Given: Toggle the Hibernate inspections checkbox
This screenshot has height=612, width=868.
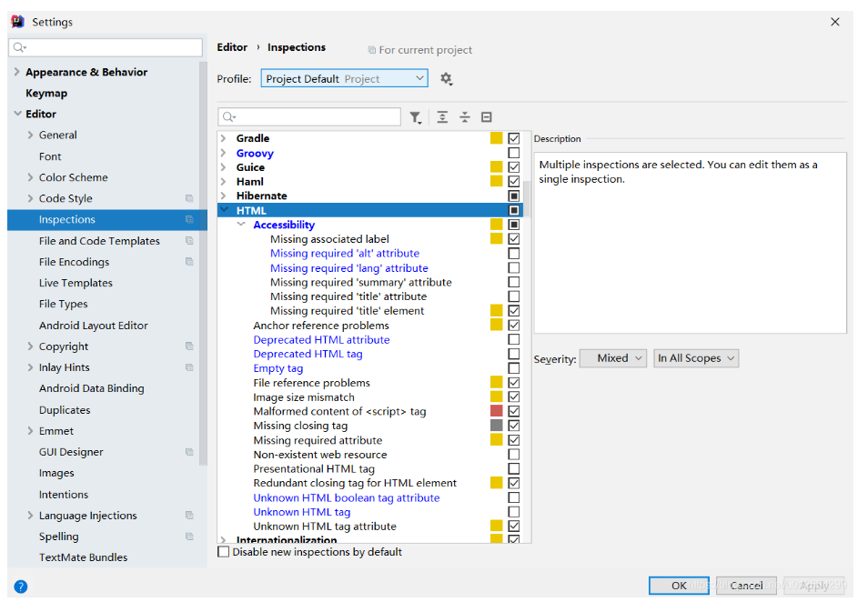Looking at the screenshot, I should point(514,196).
